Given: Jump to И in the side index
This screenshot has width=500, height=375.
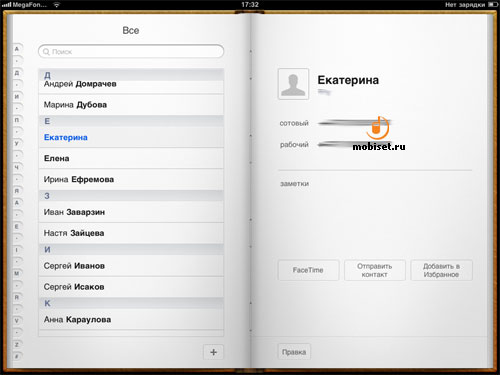Looking at the screenshot, I should click(x=17, y=97).
